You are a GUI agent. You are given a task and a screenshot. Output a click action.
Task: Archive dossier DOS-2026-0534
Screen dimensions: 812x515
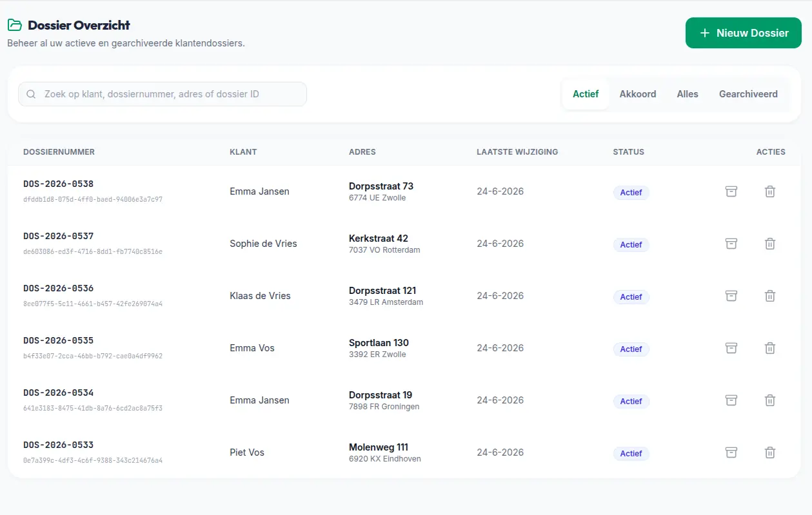pyautogui.click(x=731, y=400)
